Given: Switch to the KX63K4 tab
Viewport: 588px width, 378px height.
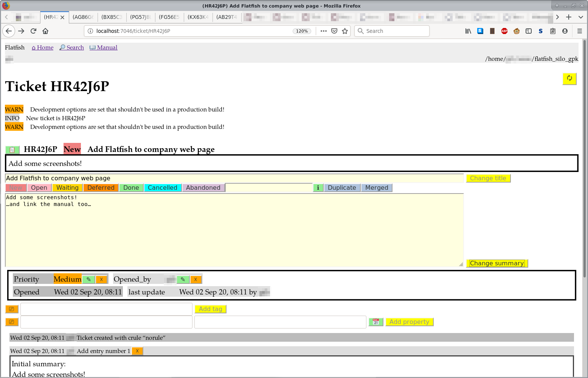Looking at the screenshot, I should 198,17.
